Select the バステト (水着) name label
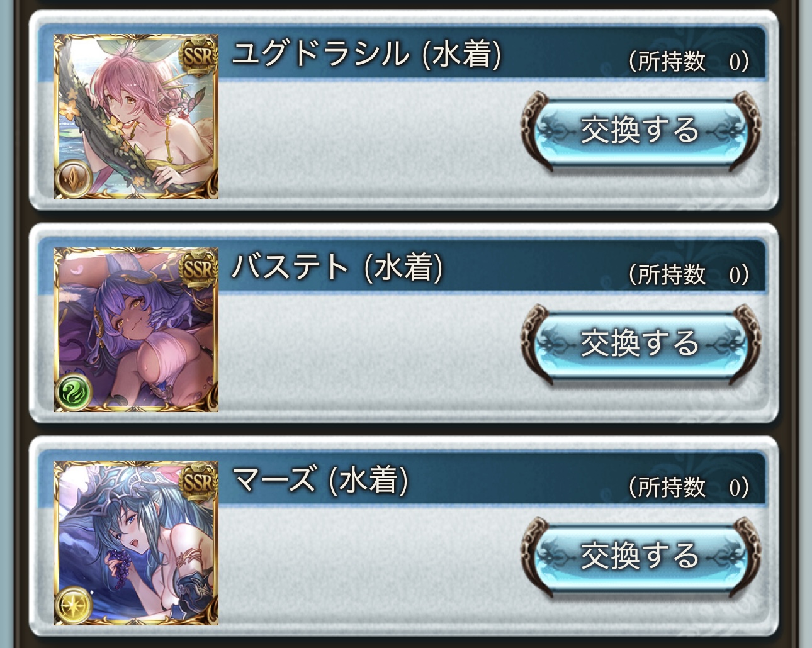The width and height of the screenshot is (812, 648). (337, 267)
